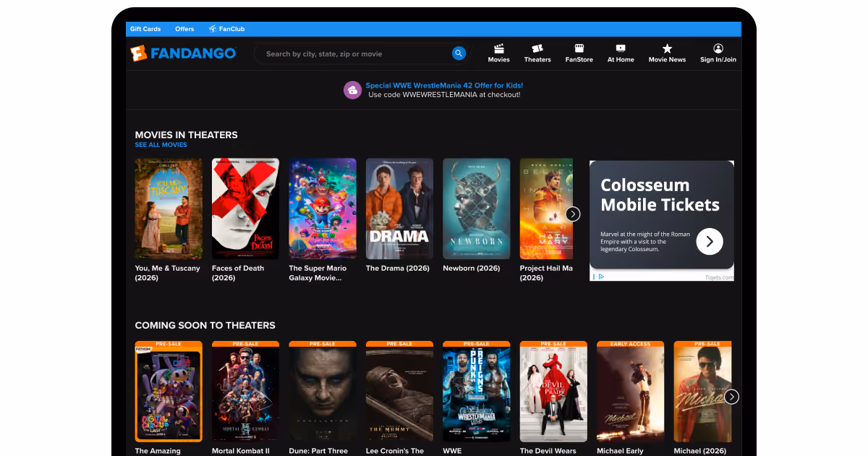Click the FanStore menu label
The height and width of the screenshot is (456, 868).
coord(579,59)
